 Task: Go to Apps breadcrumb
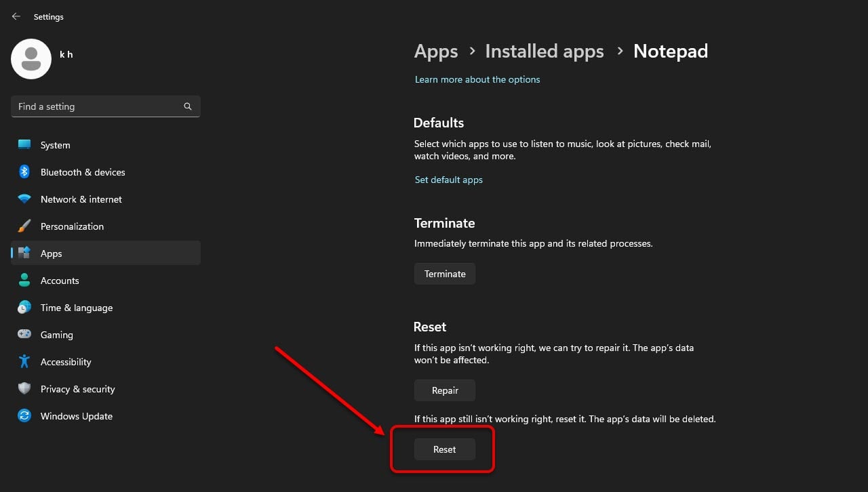click(436, 52)
